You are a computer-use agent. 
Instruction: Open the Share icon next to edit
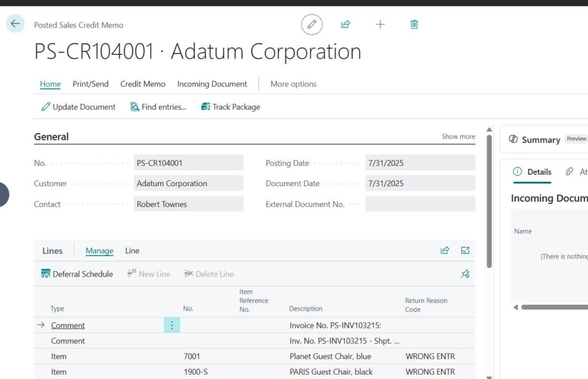346,24
